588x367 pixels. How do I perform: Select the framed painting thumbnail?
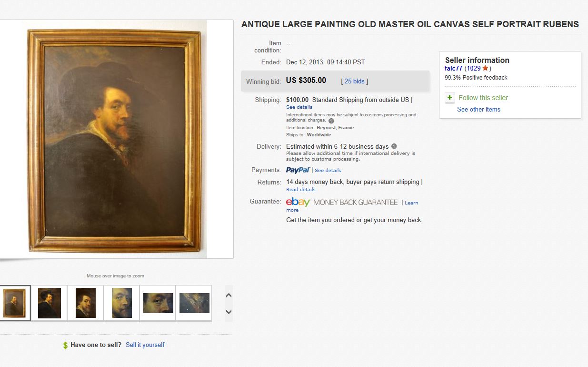(x=14, y=303)
